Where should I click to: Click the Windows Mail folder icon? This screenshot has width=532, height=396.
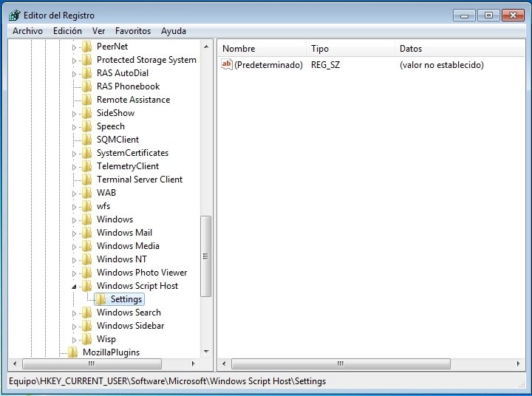[x=87, y=233]
